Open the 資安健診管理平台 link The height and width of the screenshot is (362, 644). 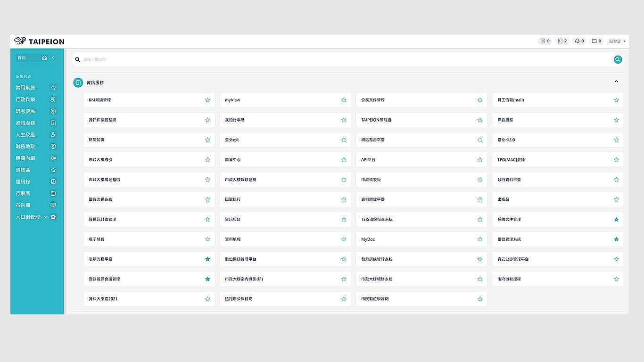513,259
